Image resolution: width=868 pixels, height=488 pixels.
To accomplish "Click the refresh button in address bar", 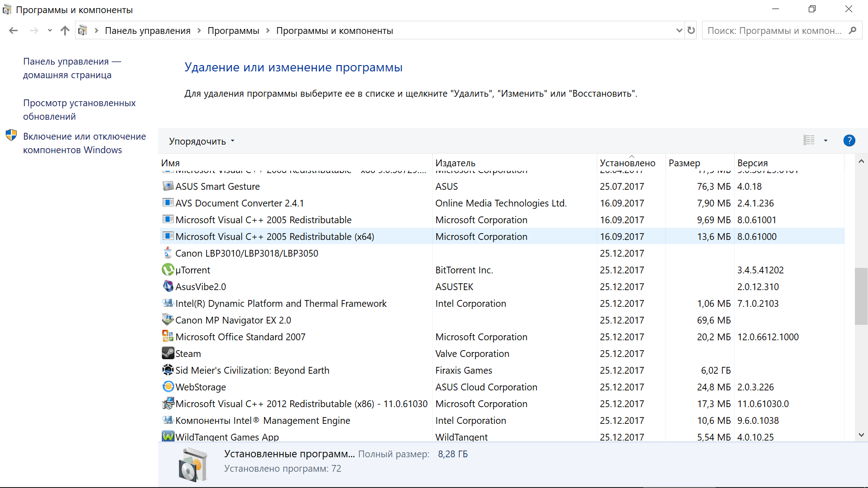I will 691,30.
